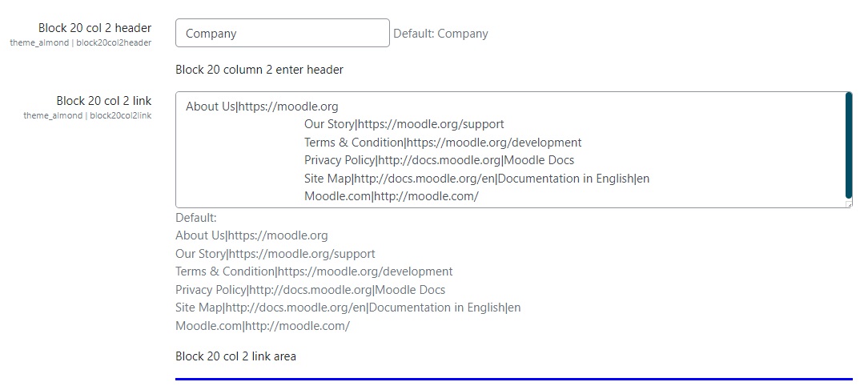Click 'Block 20 col 2 link area' description
Screen dimensions: 868x386
(x=235, y=356)
